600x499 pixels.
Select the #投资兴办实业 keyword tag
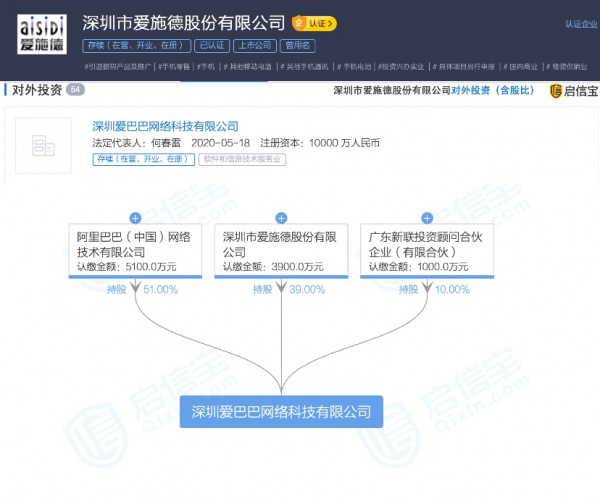point(401,67)
